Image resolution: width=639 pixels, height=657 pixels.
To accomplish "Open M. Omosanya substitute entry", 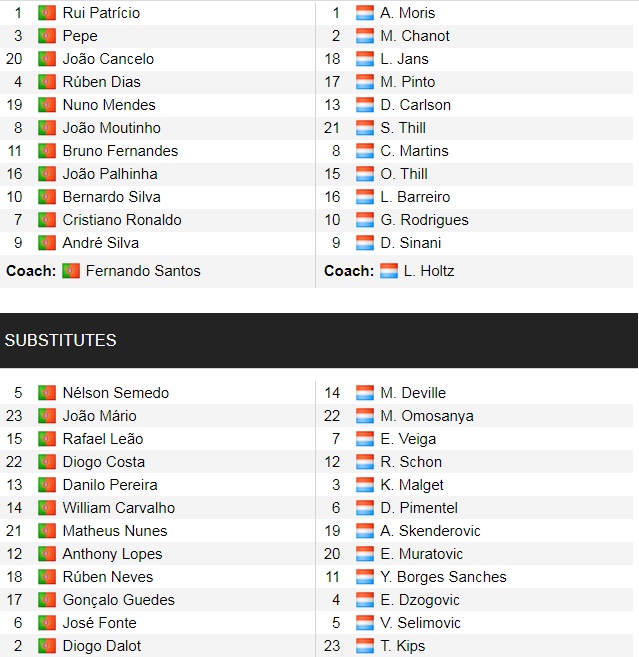I will 427,416.
